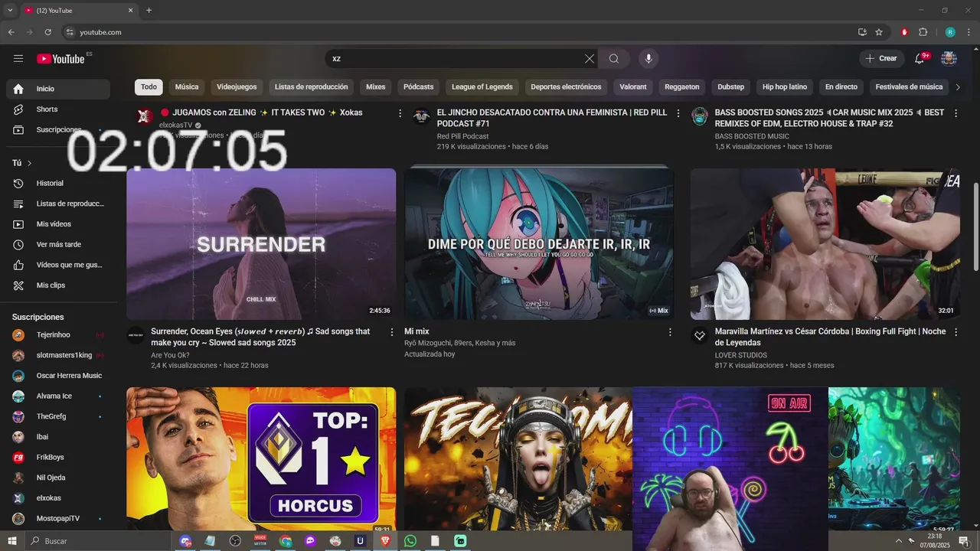Open Mis vídeos in sidebar

57,224
